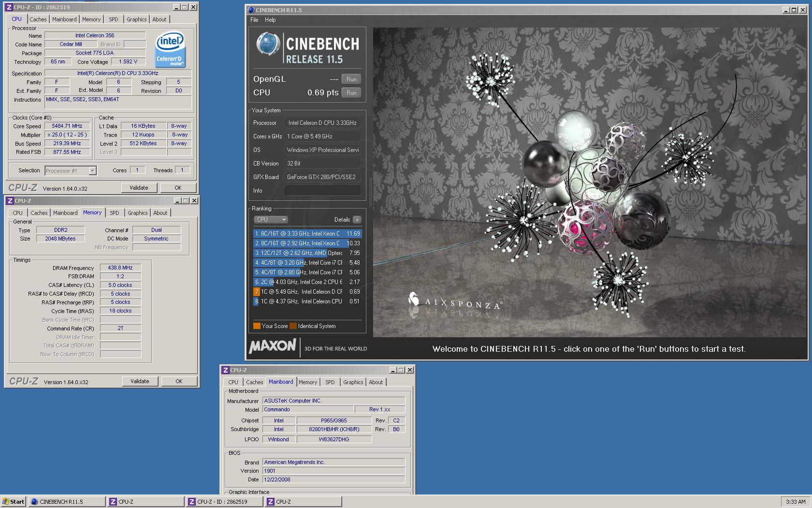Viewport: 812px width, 508px height.
Task: Click the Intel Celeron D logo badge
Action: coord(170,50)
